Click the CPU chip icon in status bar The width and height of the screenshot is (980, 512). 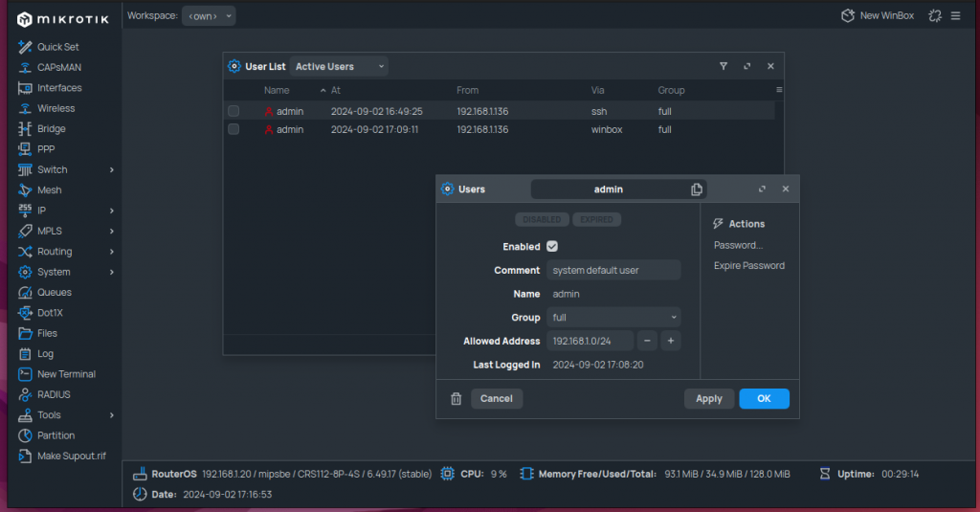coord(448,474)
